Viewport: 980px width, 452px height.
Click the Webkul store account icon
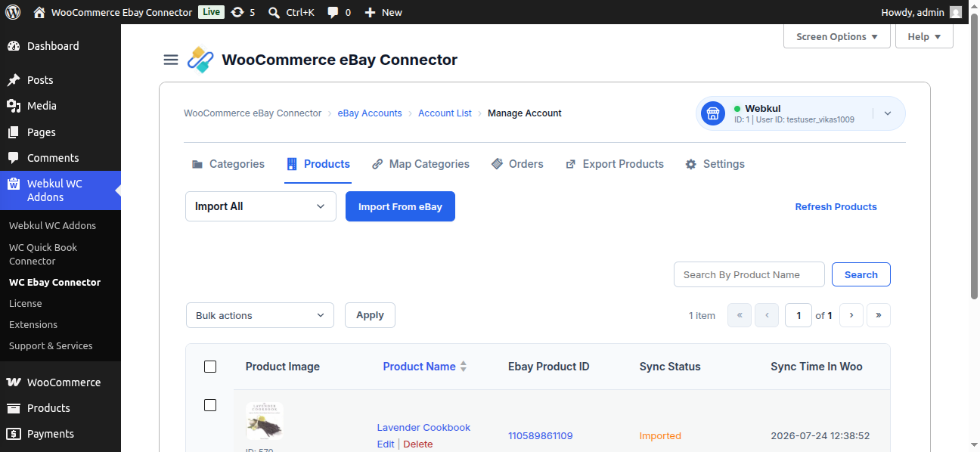712,113
